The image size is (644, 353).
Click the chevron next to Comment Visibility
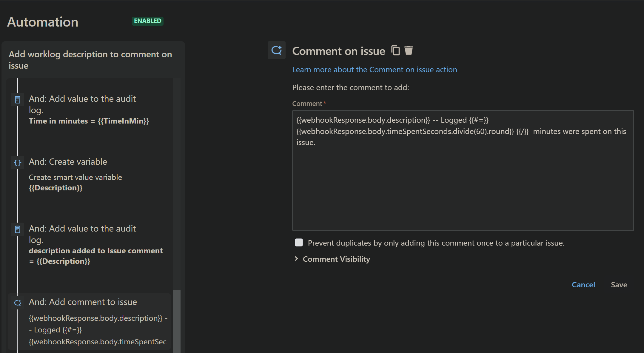pos(296,259)
